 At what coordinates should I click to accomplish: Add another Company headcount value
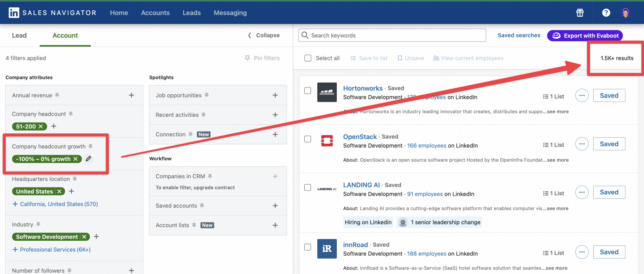click(54, 126)
